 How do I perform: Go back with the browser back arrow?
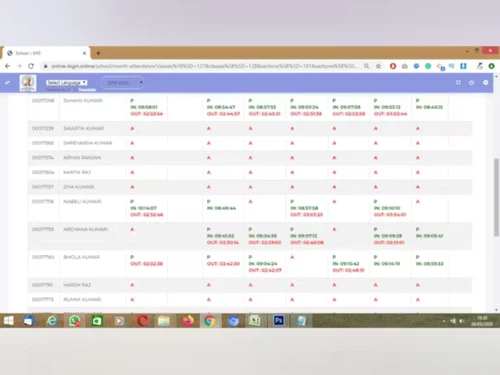pyautogui.click(x=8, y=66)
